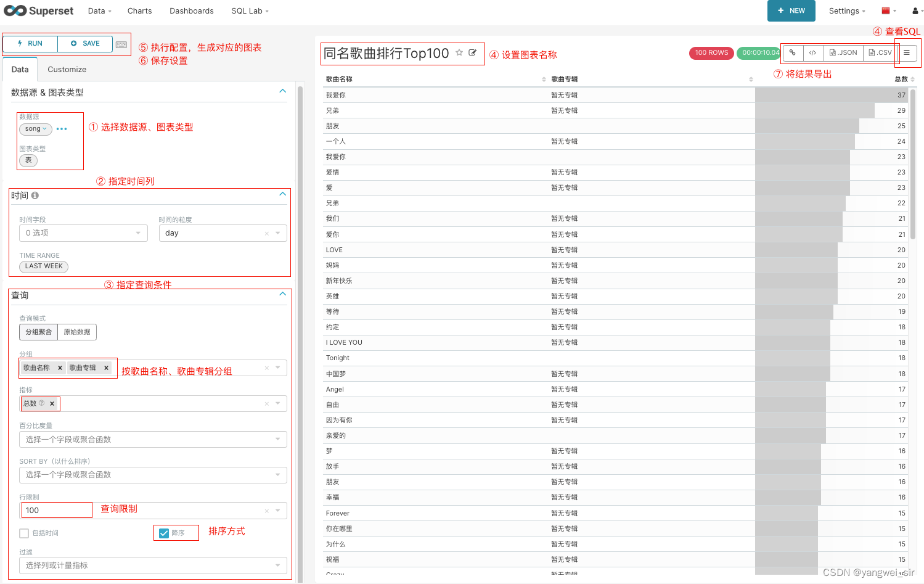Image resolution: width=924 pixels, height=584 pixels.
Task: Clear the 行限制 value
Action: tap(267, 511)
